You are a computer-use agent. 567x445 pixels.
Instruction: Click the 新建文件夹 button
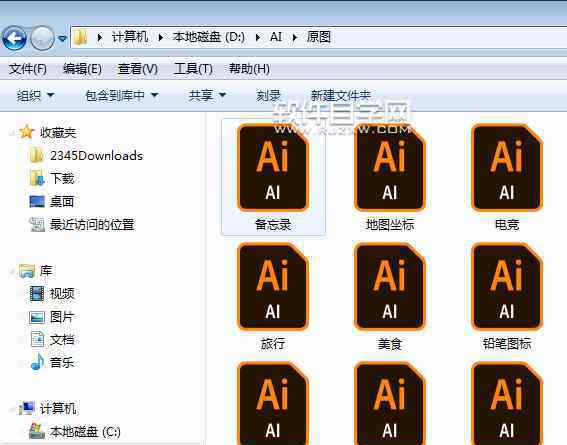click(341, 95)
